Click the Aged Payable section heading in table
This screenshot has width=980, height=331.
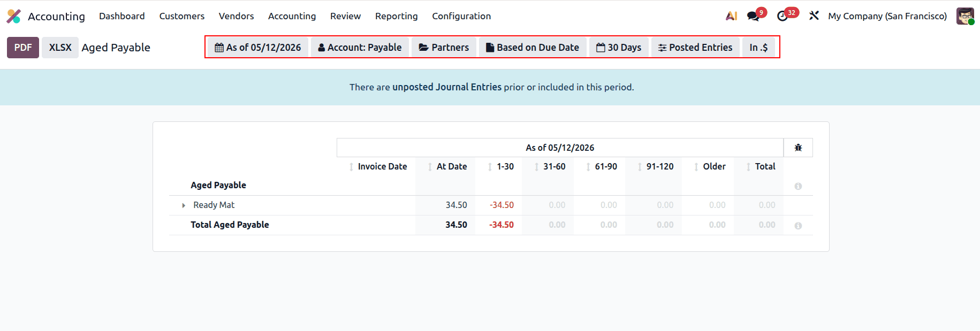(218, 186)
